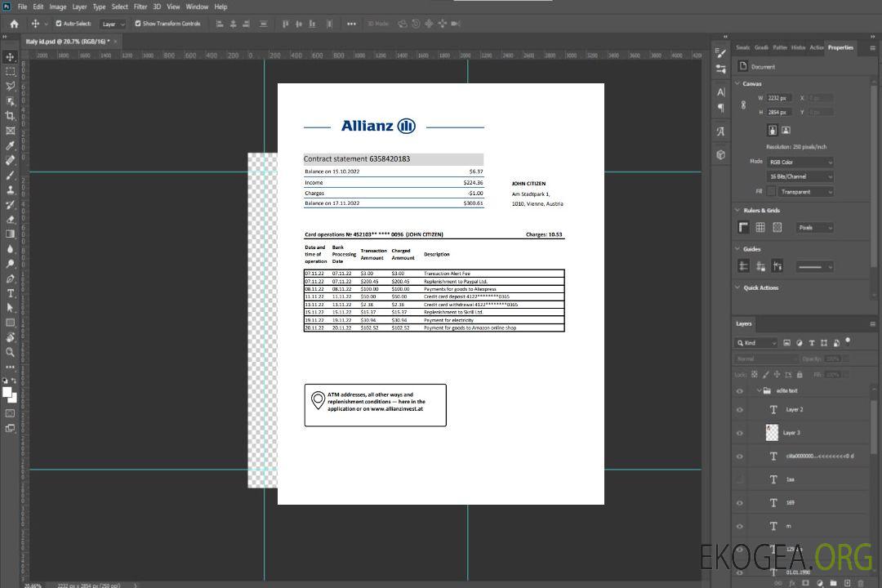Open the more options ellipsis in options bar

pos(351,24)
